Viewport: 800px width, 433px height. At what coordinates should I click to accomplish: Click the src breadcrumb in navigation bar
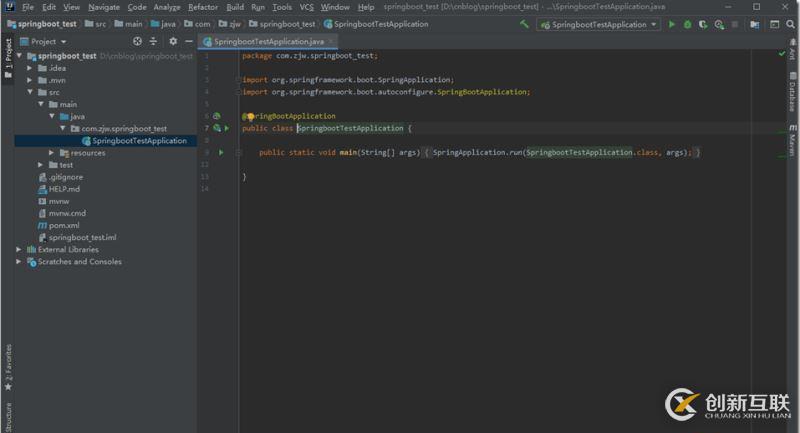coord(96,24)
